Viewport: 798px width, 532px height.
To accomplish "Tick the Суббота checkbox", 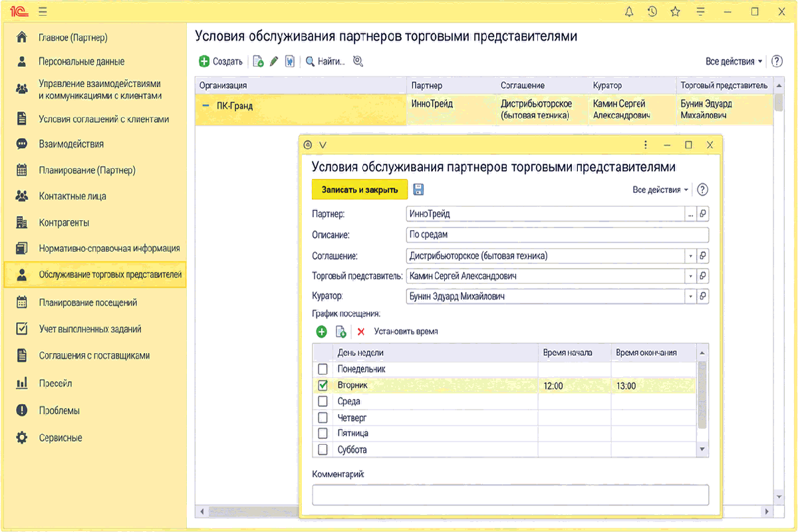I will click(323, 450).
